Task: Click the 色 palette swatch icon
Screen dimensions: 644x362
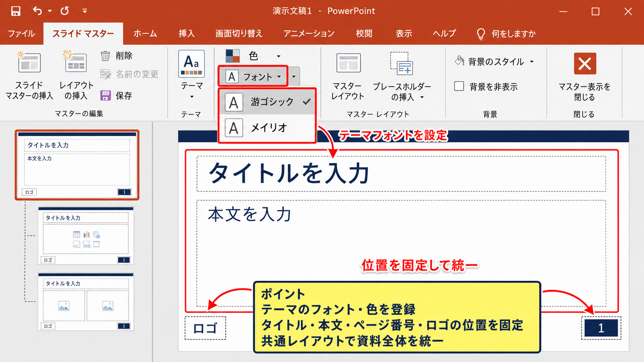Action: (233, 56)
